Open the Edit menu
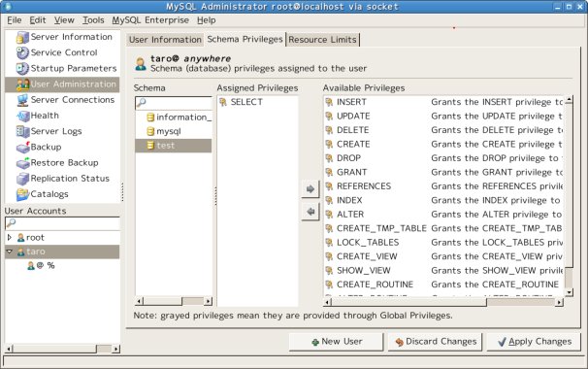Screen dimensions: 588x369 [x=38, y=20]
